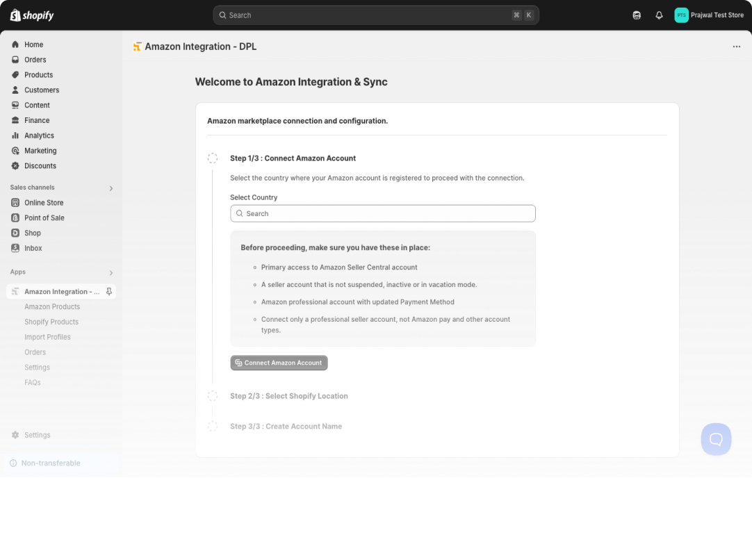
Task: Expand the Apps section chevron
Action: coord(111,272)
